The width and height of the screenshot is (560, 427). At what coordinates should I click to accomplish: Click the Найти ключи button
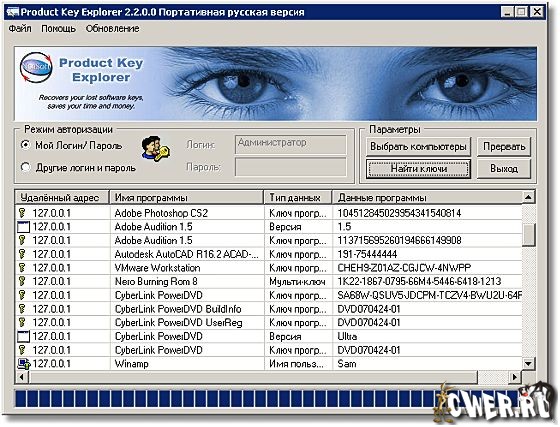tap(419, 169)
